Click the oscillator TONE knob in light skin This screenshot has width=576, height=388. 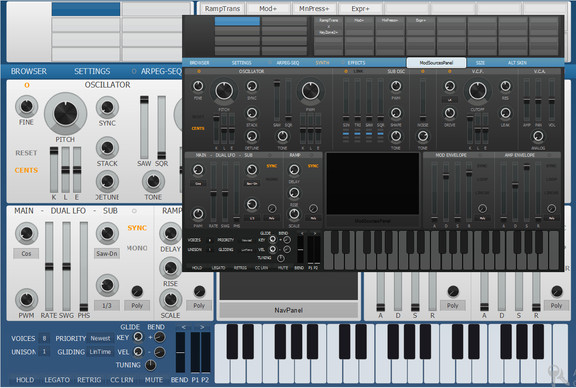click(153, 181)
